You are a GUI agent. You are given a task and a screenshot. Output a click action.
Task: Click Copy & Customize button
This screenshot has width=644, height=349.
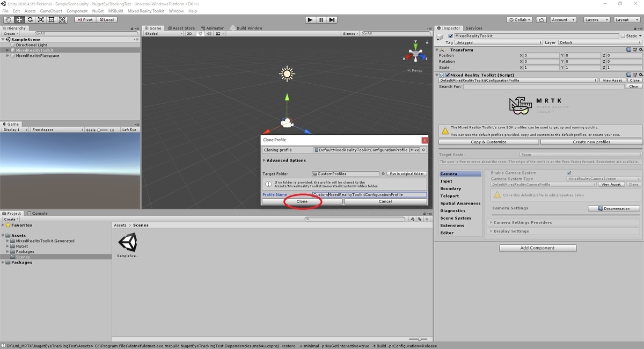pyautogui.click(x=489, y=142)
